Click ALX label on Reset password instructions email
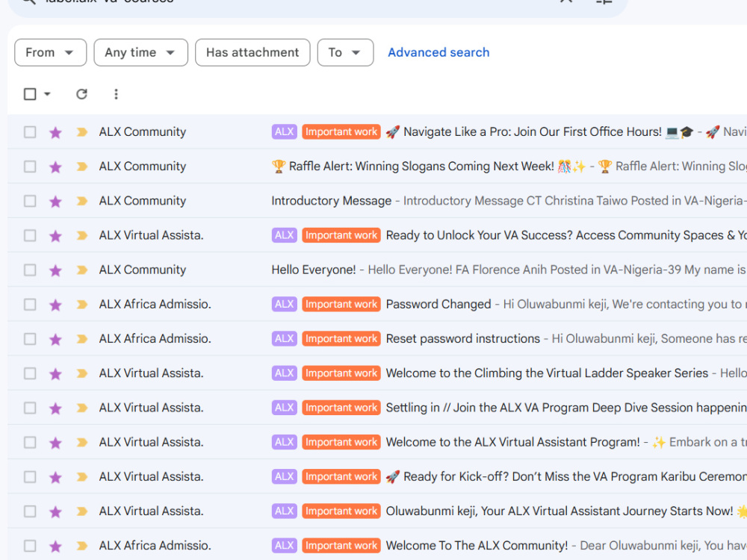Viewport: 747px width, 560px height. 285,338
